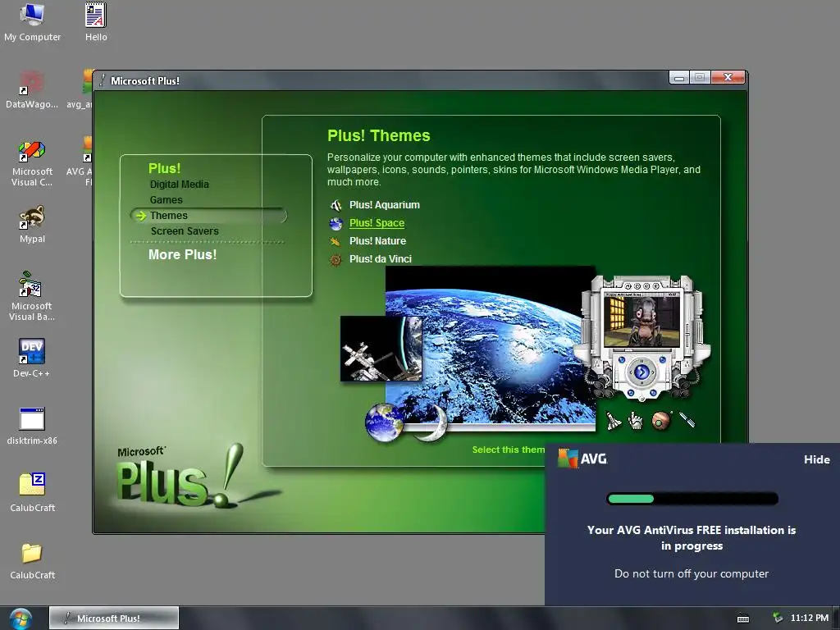The width and height of the screenshot is (840, 630).
Task: Click the Mars planet icon in preview
Action: click(661, 421)
